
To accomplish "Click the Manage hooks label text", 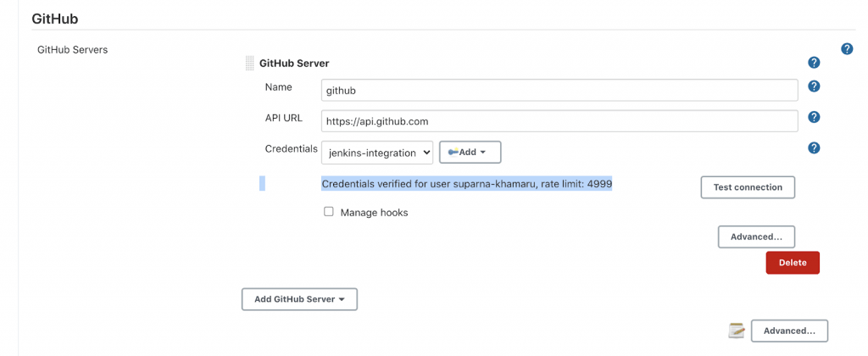I will point(374,213).
